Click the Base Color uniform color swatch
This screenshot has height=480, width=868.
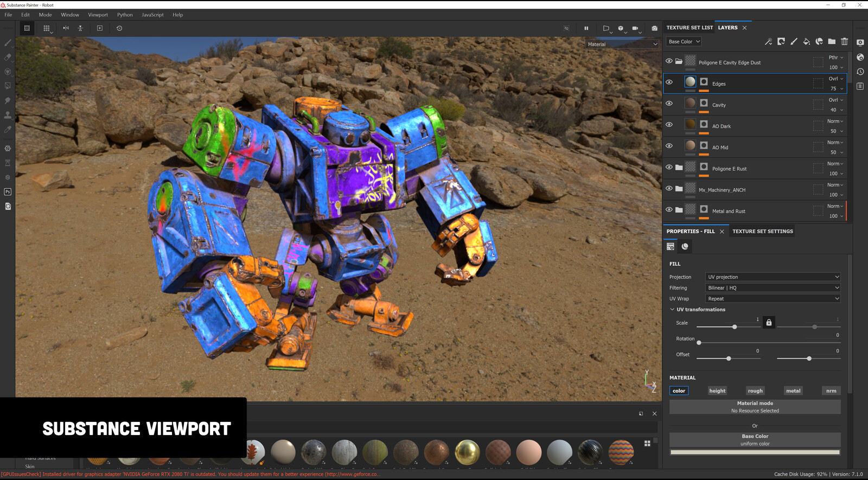(x=755, y=452)
